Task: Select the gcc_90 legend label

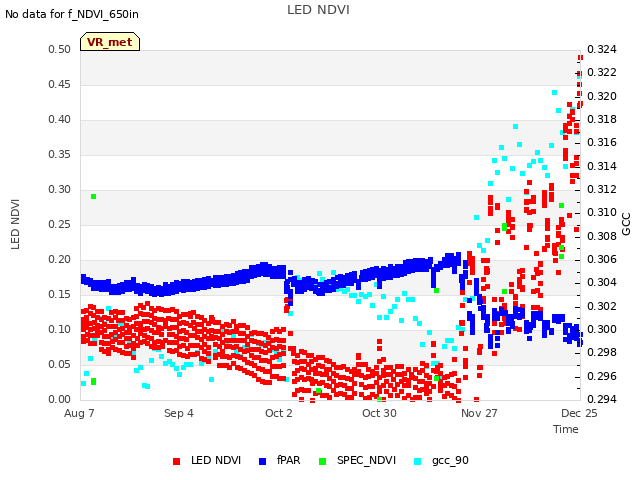Action: pyautogui.click(x=450, y=461)
